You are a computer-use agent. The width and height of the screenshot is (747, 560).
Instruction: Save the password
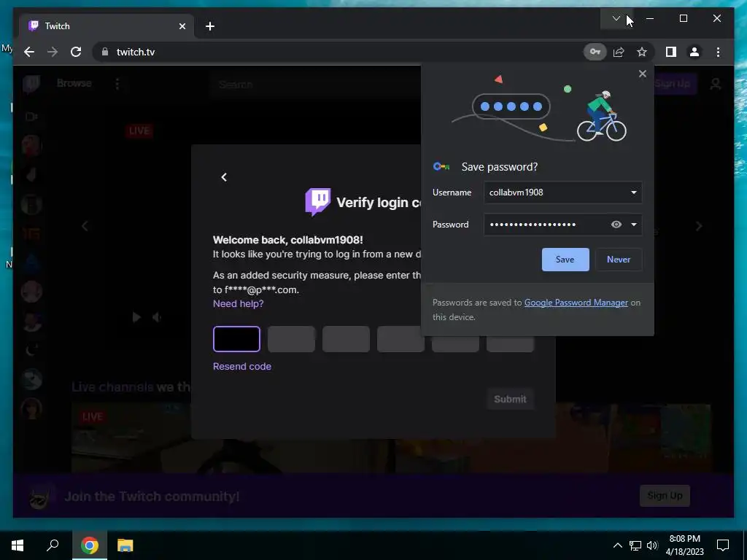click(x=565, y=260)
